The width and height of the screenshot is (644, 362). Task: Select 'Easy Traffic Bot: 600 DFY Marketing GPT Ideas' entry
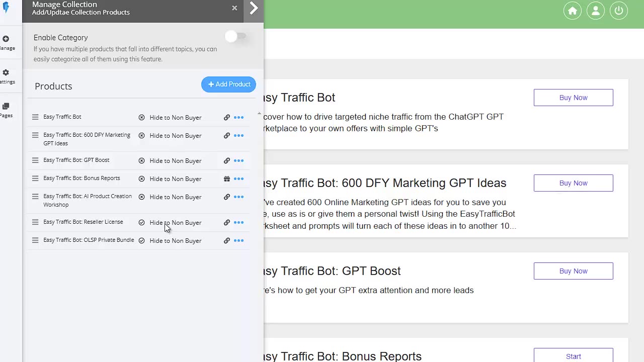[x=87, y=139]
